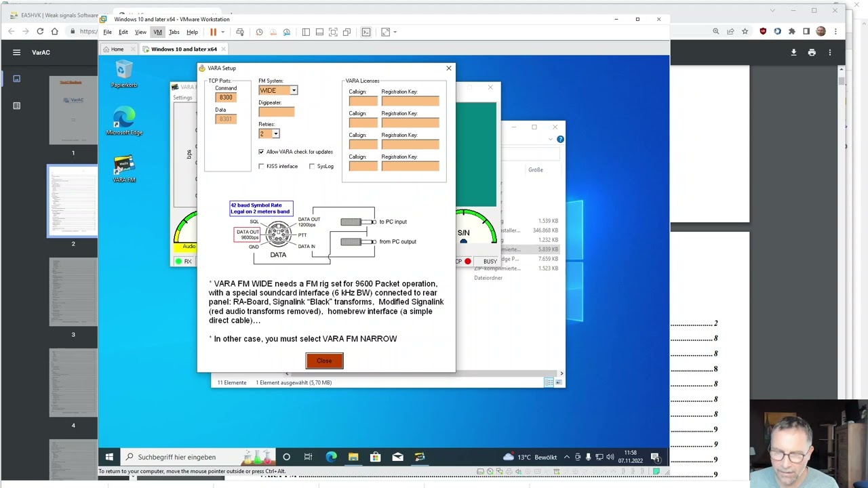Open Edge from the VM taskbar

coord(331,457)
